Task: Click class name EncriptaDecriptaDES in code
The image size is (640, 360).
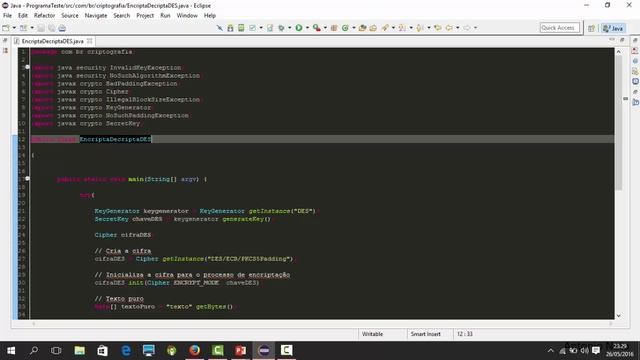Action: [x=115, y=139]
